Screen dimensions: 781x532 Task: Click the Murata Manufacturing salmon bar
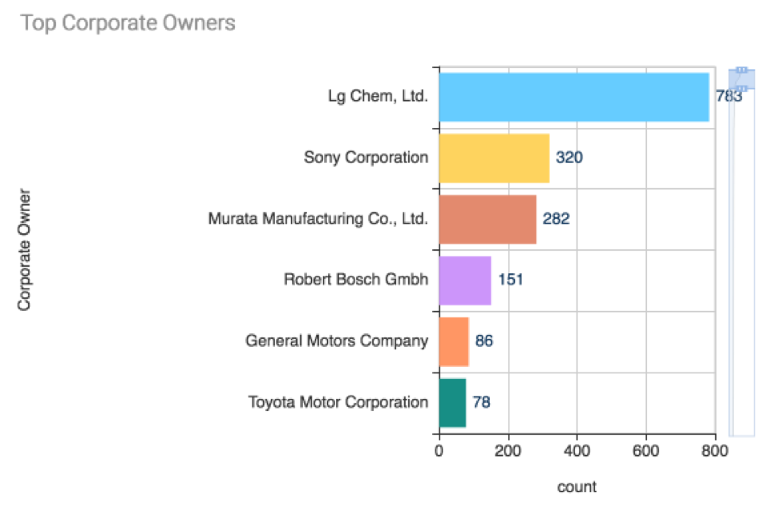point(487,219)
